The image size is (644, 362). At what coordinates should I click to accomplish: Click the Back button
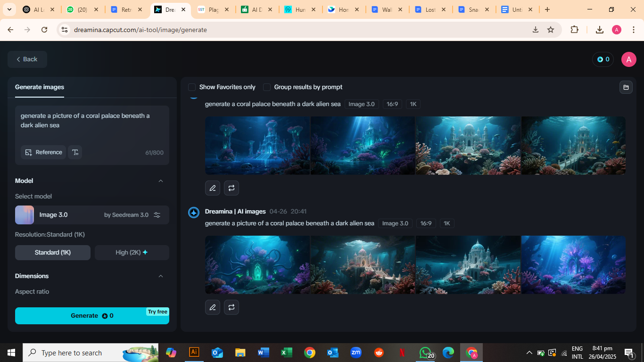(x=27, y=59)
